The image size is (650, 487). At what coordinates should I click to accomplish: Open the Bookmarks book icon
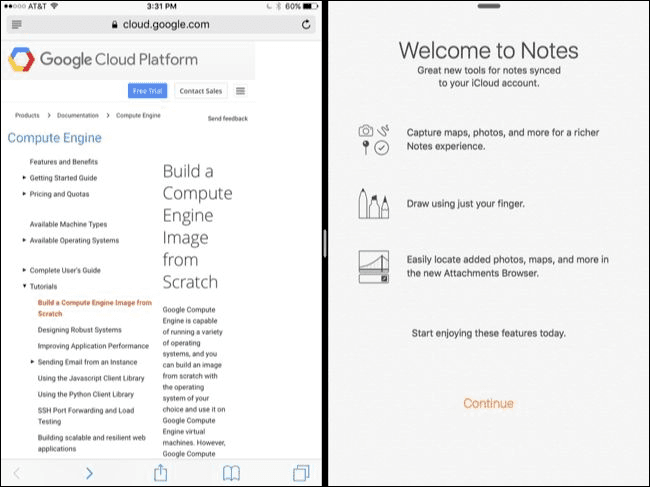coord(231,473)
